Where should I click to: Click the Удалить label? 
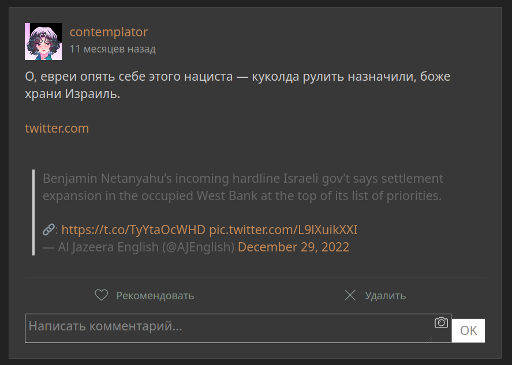point(385,296)
